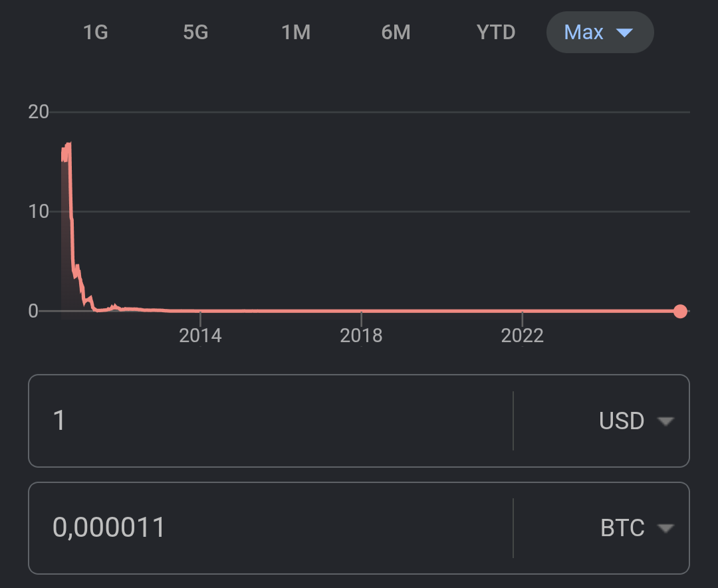Viewport: 718px width, 588px height.
Task: Click the 10 y-axis label
Action: 39,212
